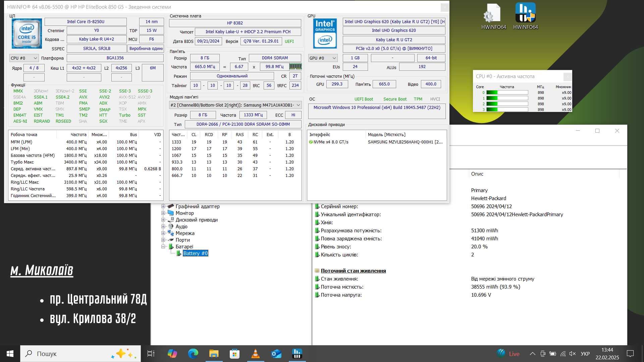Click the Одноканальний memory mode field
The height and width of the screenshot is (362, 644).
[x=232, y=76]
